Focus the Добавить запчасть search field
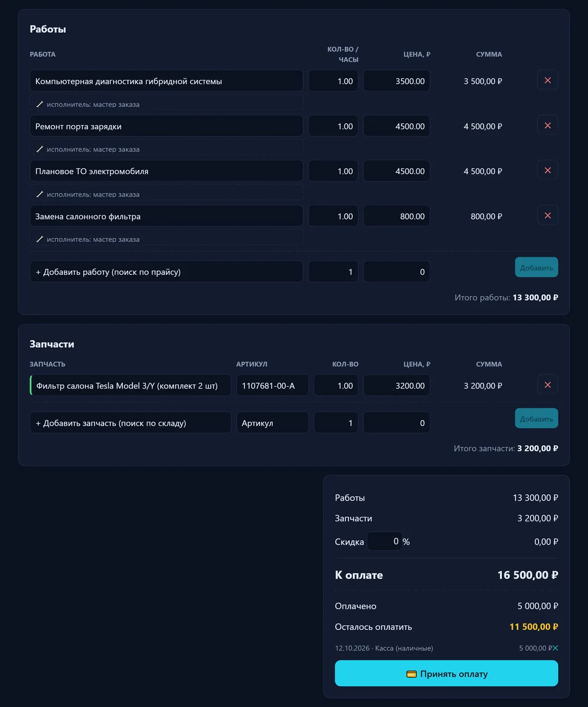The image size is (588, 707). click(130, 423)
